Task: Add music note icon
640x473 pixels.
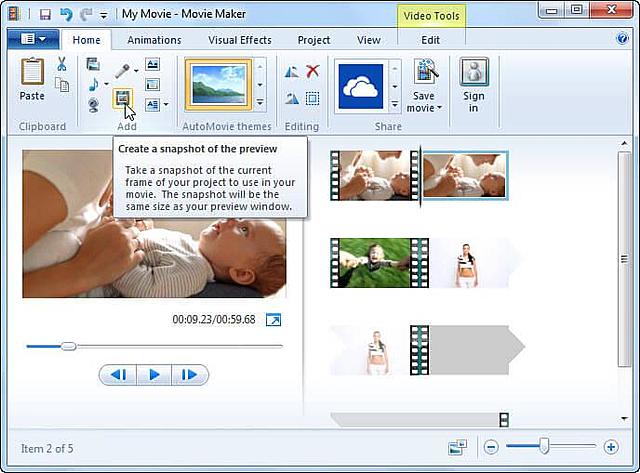Action: click(93, 84)
